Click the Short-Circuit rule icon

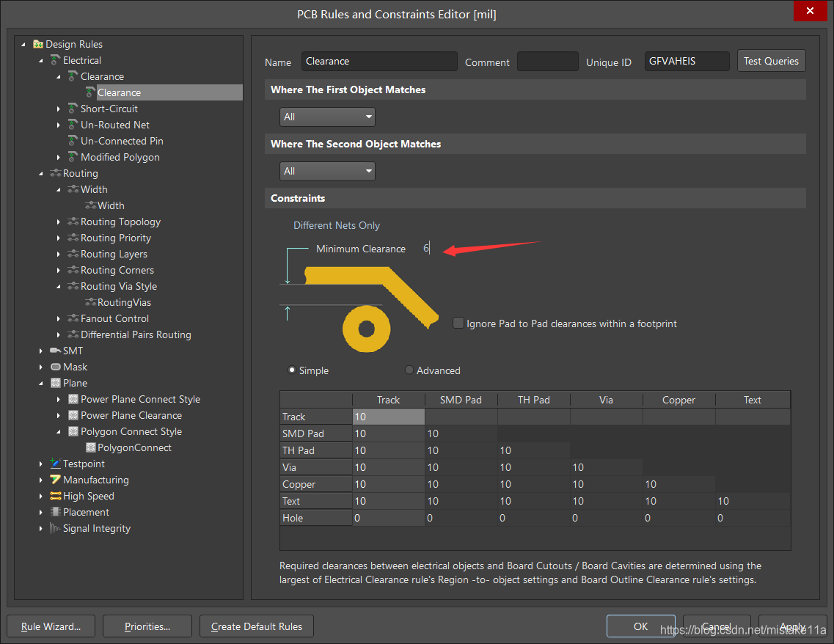pyautogui.click(x=73, y=109)
